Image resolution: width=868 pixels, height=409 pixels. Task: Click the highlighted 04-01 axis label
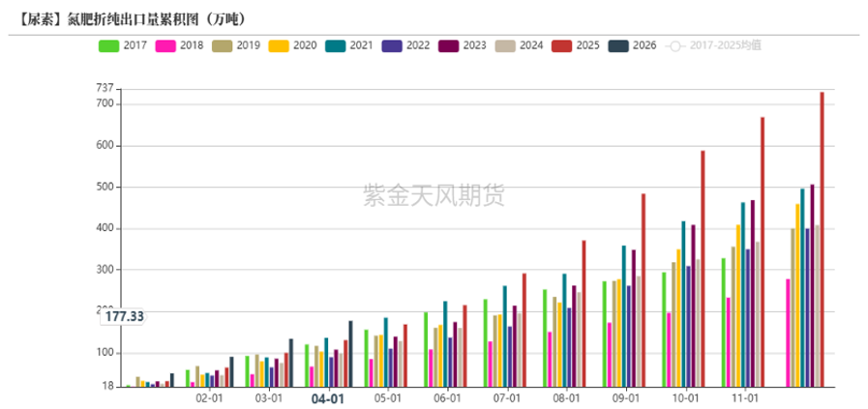pos(328,398)
